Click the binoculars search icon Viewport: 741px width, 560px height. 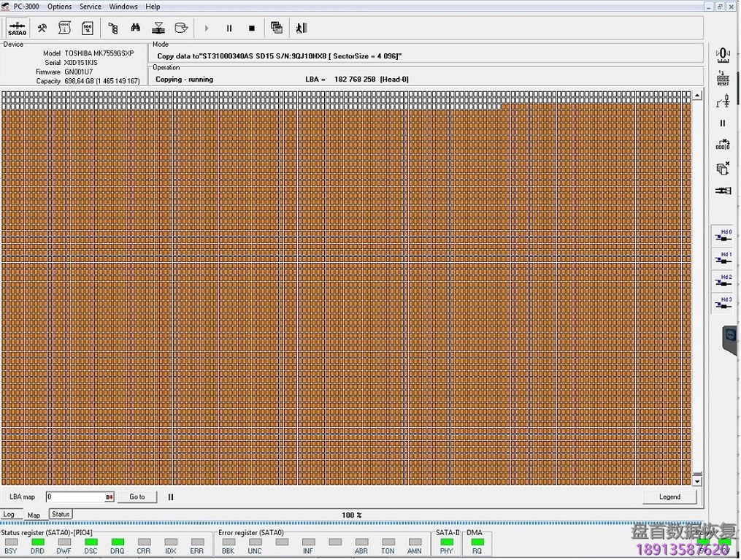click(135, 28)
